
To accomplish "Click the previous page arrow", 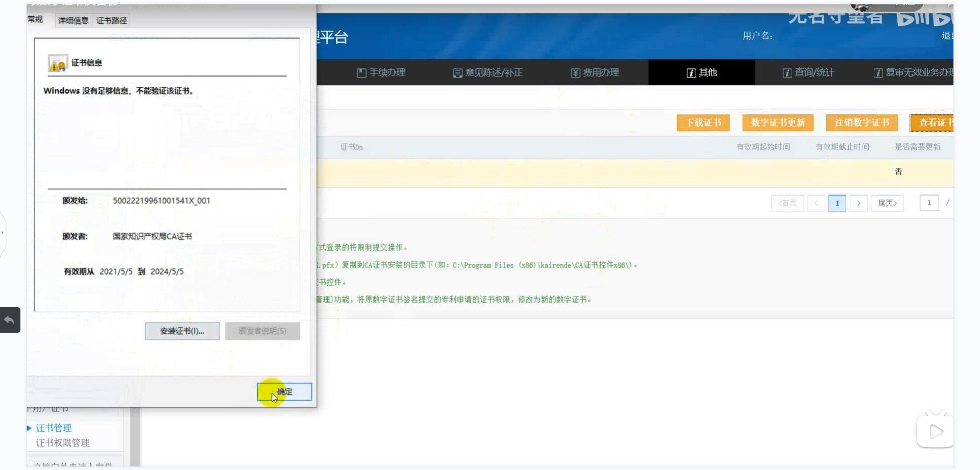I will tap(816, 203).
